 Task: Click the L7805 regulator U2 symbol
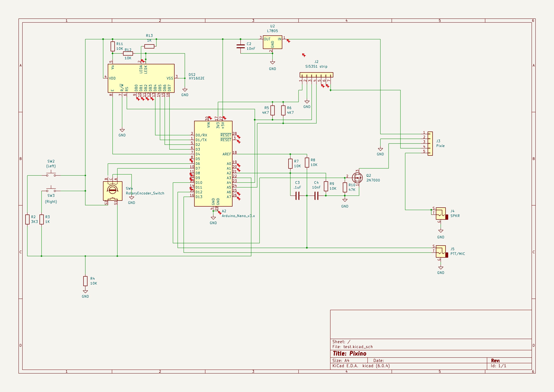pyautogui.click(x=272, y=43)
